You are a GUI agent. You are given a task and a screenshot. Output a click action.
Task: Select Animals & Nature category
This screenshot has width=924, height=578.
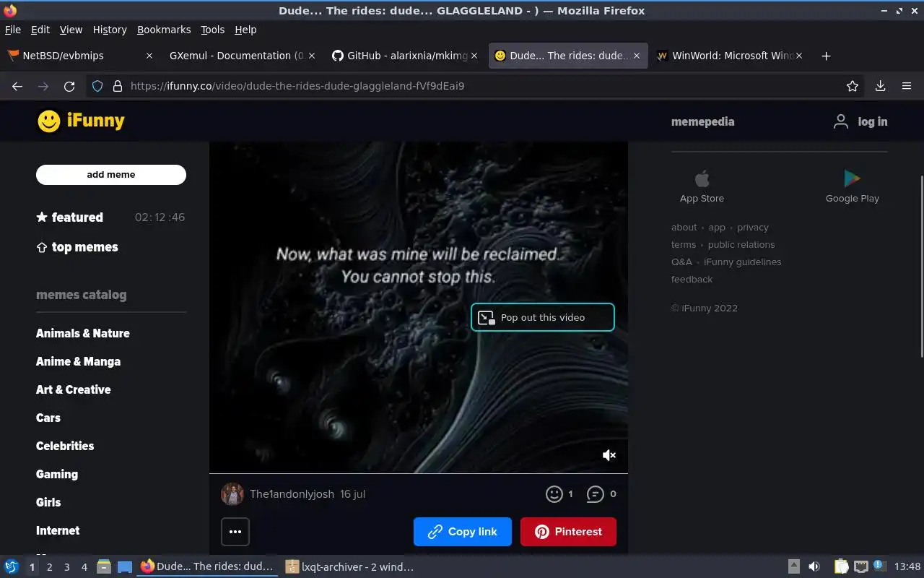pos(83,333)
